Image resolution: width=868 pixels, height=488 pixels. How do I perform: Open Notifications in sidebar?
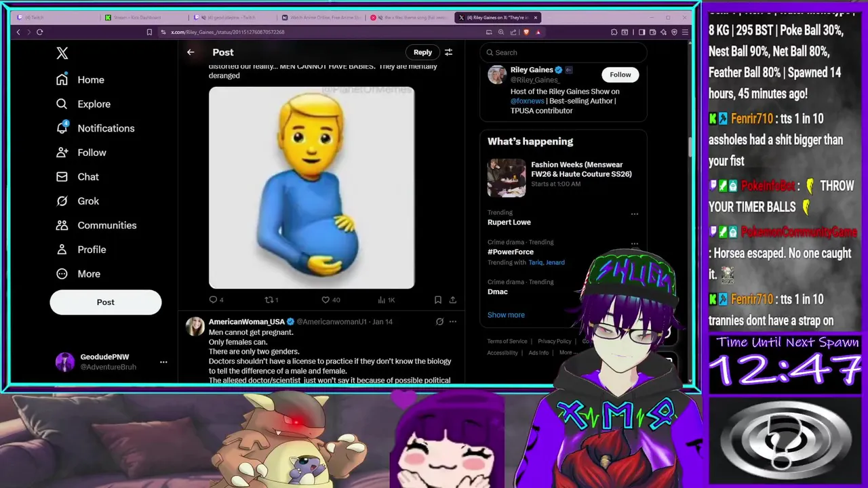pos(95,128)
